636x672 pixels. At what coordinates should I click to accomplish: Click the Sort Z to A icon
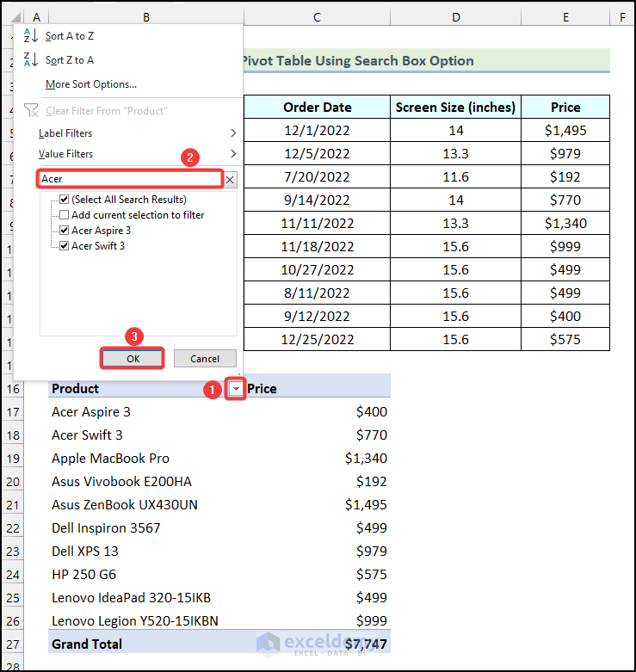31,60
